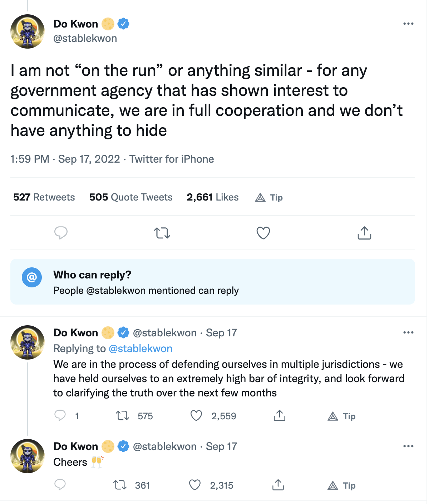Retweet the "multiple jurisdictions" reply
The width and height of the screenshot is (429, 504).
(x=123, y=416)
